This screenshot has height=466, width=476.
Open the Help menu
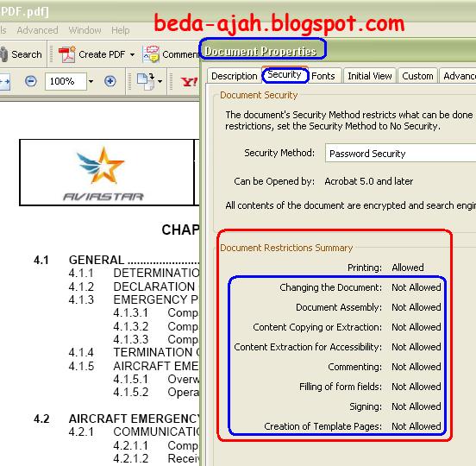pos(120,30)
